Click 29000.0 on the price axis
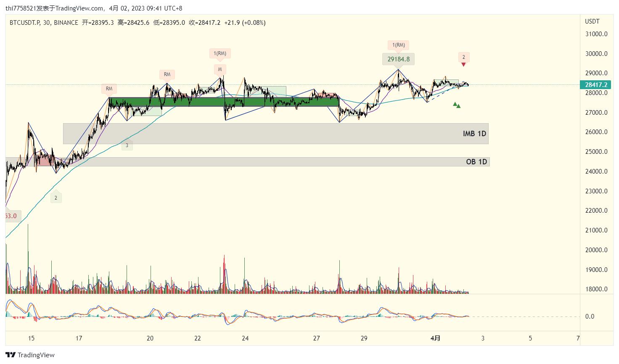 [x=596, y=73]
